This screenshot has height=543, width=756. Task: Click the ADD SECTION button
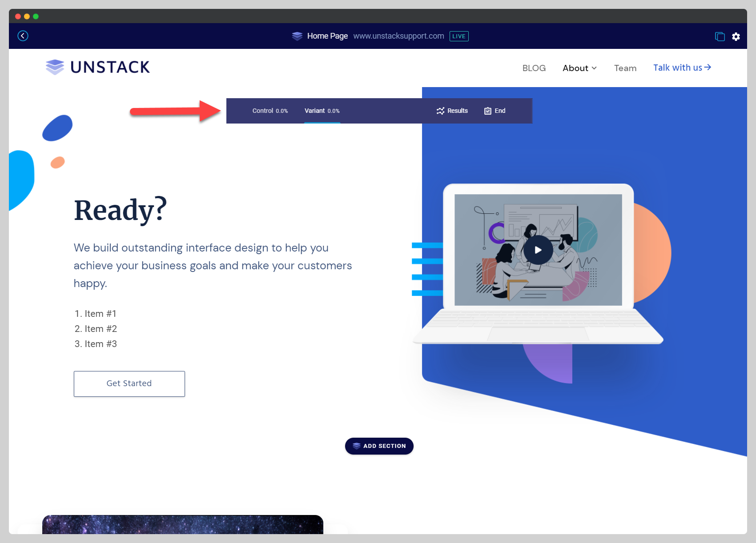click(x=379, y=446)
